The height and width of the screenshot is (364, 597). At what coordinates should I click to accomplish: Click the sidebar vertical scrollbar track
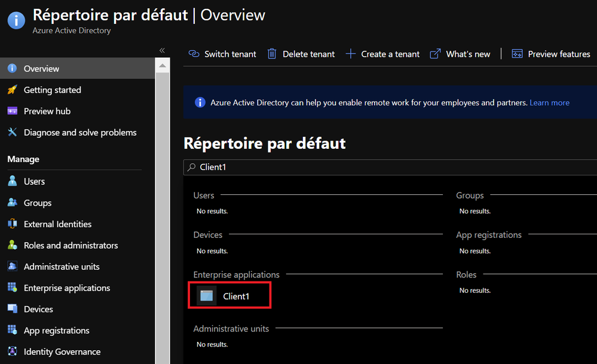point(163,218)
